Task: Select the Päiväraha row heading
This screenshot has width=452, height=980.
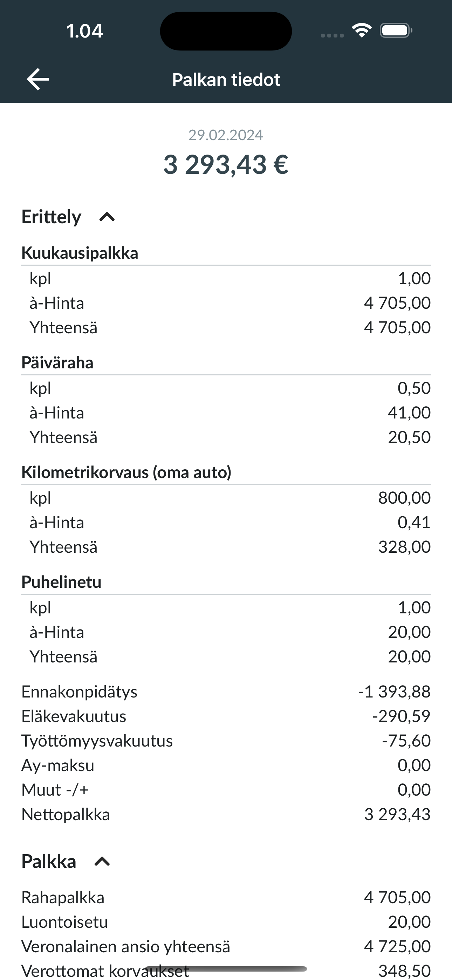Action: 57,362
